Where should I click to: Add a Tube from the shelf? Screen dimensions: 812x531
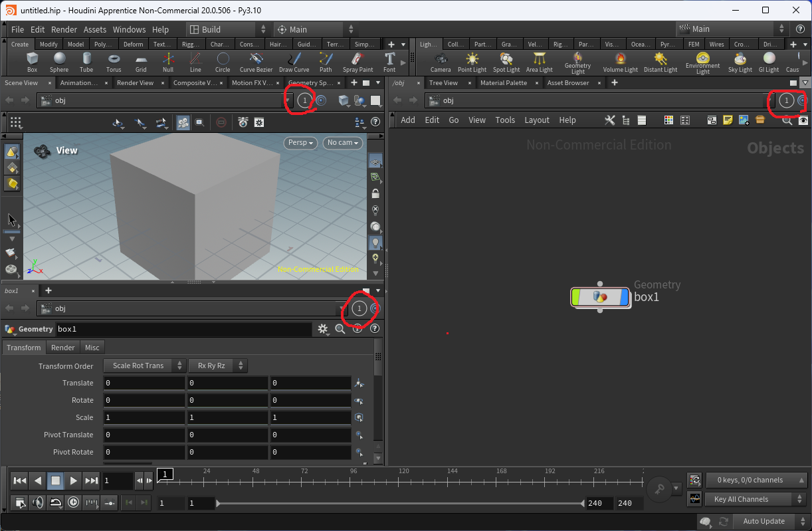pyautogui.click(x=86, y=62)
